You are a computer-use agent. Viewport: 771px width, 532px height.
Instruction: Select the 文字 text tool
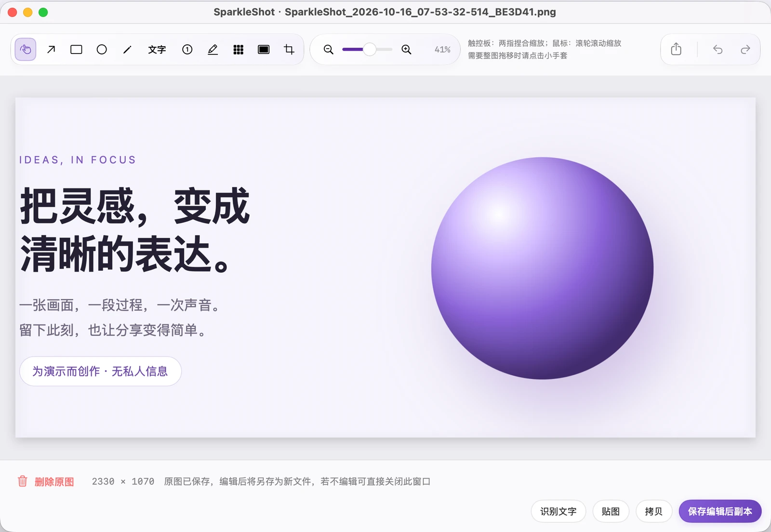coord(157,49)
